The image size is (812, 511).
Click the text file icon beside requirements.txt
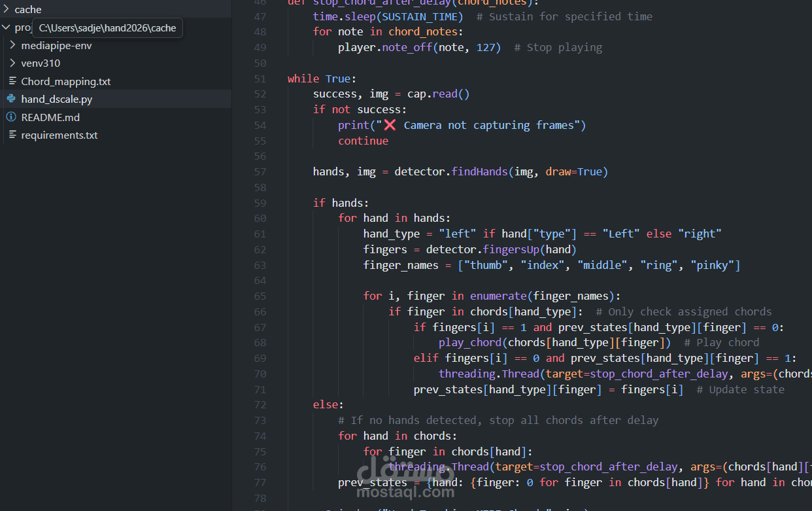pyautogui.click(x=12, y=135)
